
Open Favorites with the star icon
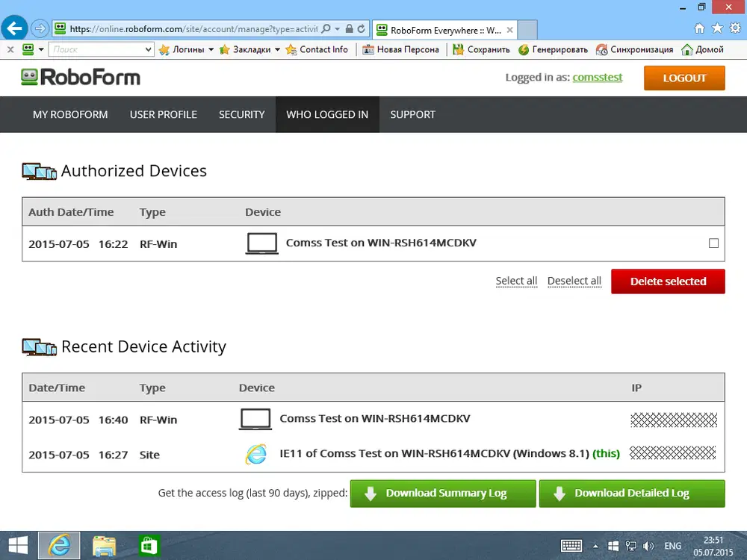(x=717, y=28)
